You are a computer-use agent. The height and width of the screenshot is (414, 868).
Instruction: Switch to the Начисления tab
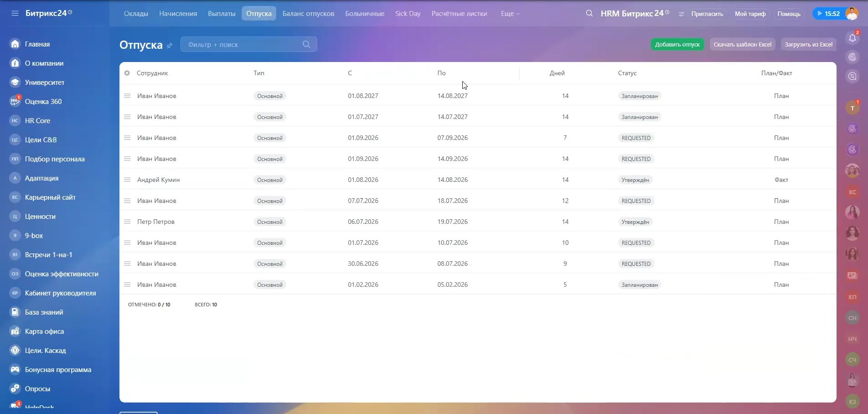pyautogui.click(x=178, y=14)
